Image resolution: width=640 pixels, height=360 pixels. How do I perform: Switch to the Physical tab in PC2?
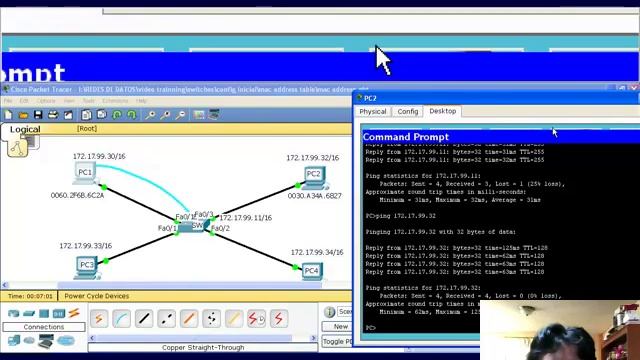(x=373, y=111)
